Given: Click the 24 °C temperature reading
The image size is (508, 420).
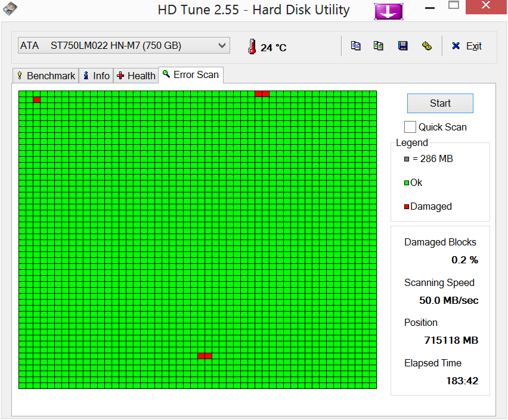Looking at the screenshot, I should click(x=274, y=48).
